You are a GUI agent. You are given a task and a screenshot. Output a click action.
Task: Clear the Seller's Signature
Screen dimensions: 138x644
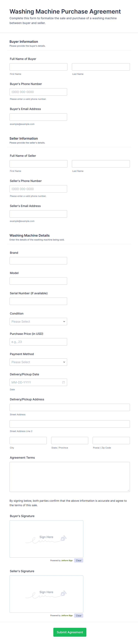click(79, 616)
